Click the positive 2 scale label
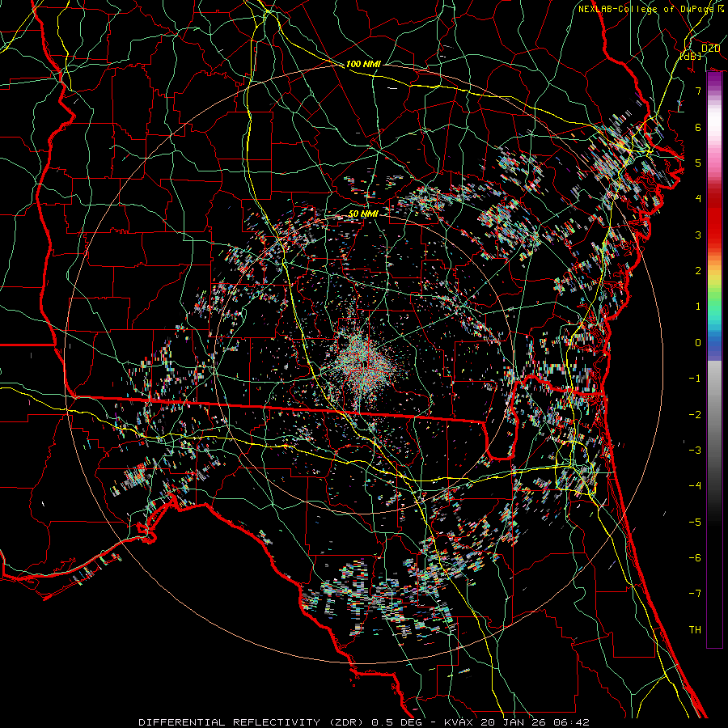728x728 pixels. [698, 271]
